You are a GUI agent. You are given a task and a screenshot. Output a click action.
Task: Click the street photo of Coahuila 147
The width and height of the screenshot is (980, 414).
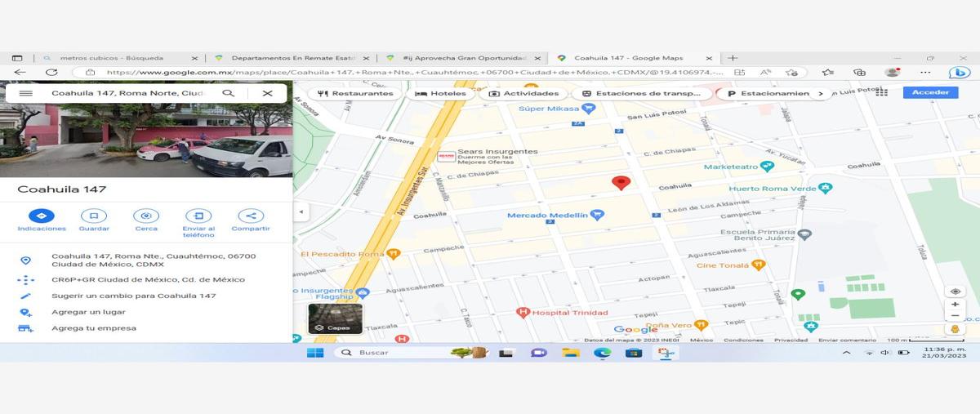coord(146,140)
